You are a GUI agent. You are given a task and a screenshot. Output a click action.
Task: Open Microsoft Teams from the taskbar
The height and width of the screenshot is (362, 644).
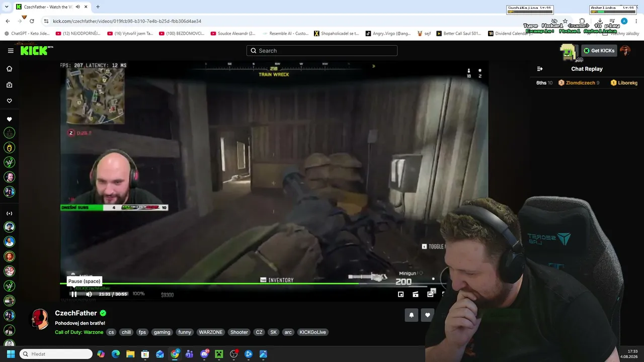189,354
